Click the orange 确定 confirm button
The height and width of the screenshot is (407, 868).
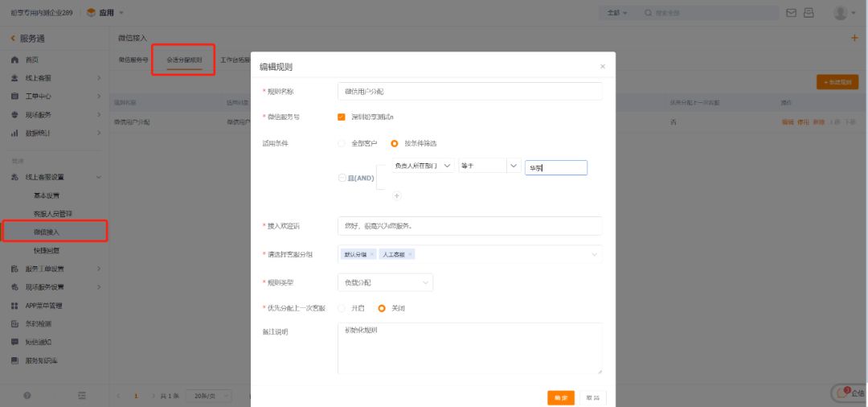[561, 398]
